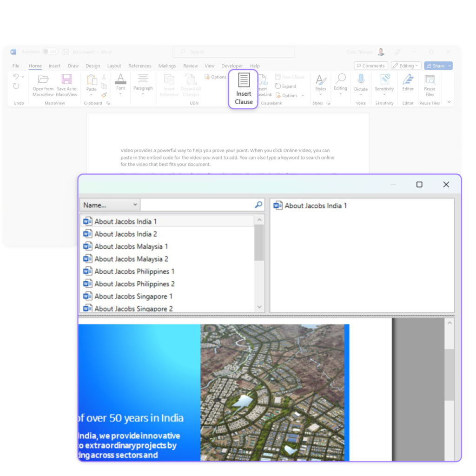
Task: Click the Cut scissors icon
Action: click(x=104, y=77)
